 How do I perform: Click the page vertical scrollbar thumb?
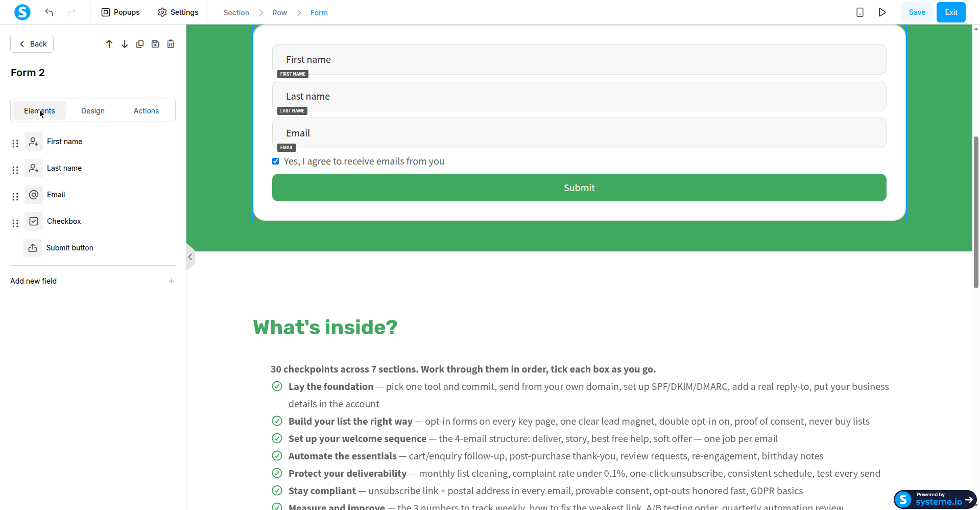[x=976, y=213]
